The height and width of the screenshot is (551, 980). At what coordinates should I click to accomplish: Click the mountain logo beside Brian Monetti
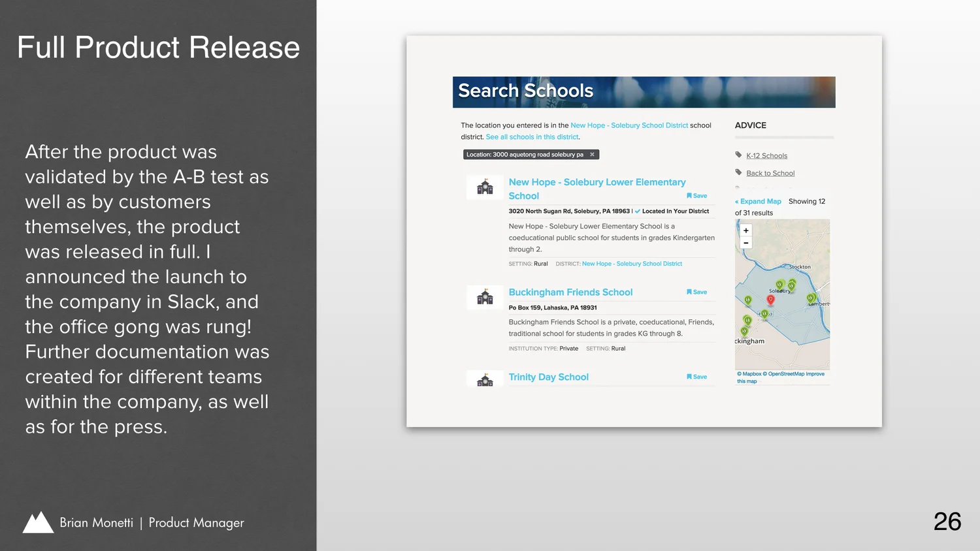coord(38,522)
